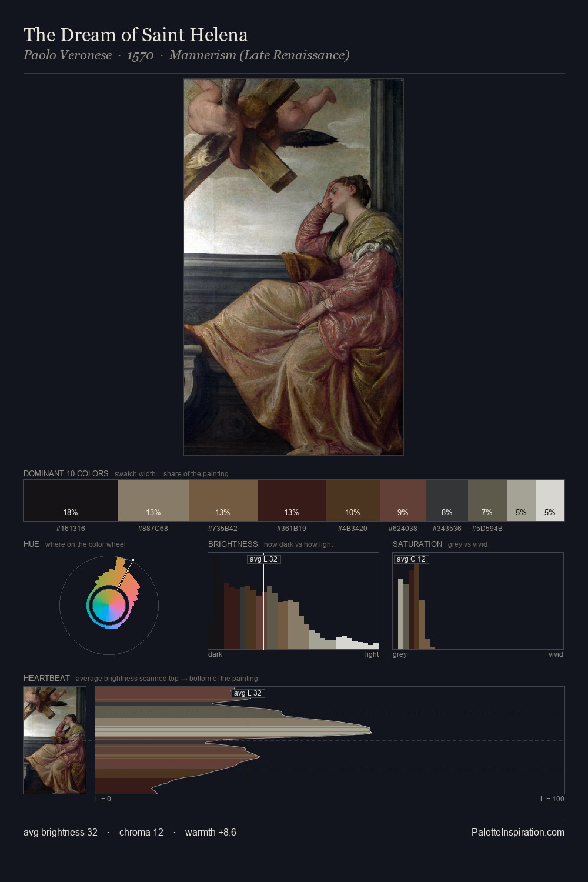The height and width of the screenshot is (882, 588).
Task: Click the avg brightness 32 footer stat
Action: (61, 833)
